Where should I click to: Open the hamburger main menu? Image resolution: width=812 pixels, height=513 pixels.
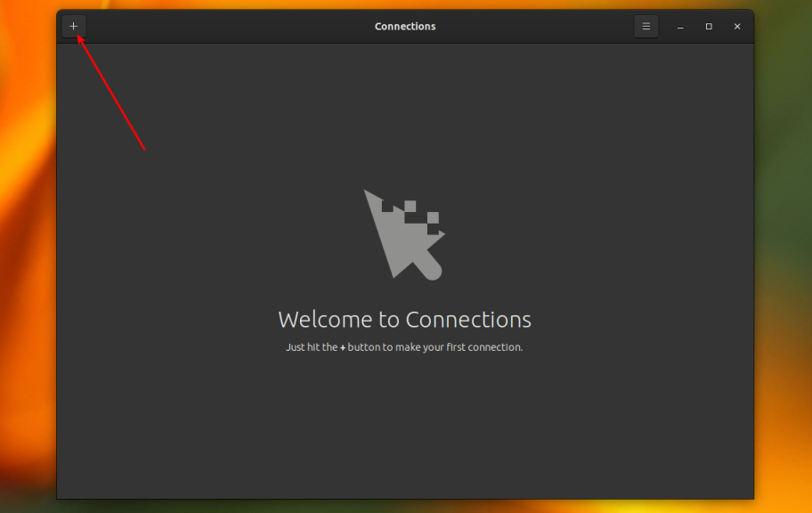pyautogui.click(x=646, y=26)
